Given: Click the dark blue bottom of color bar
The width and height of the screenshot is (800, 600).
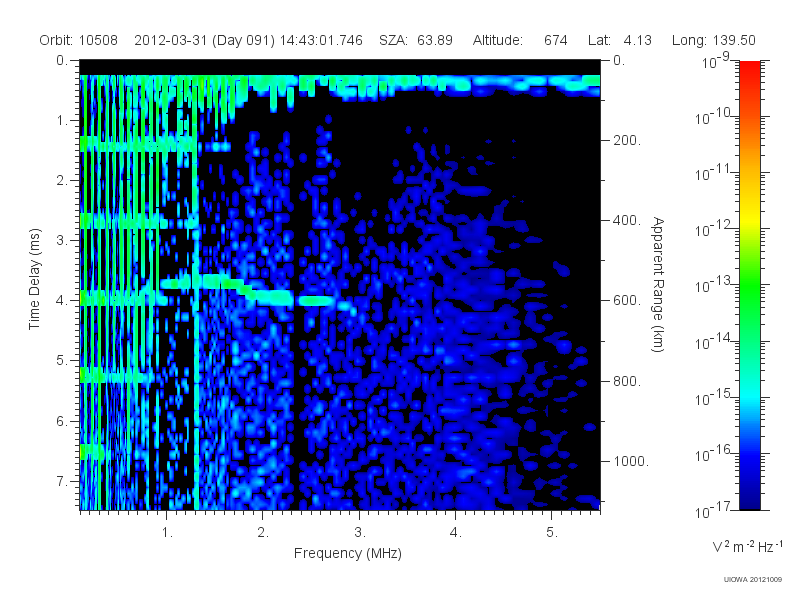Looking at the screenshot, I should 750,500.
